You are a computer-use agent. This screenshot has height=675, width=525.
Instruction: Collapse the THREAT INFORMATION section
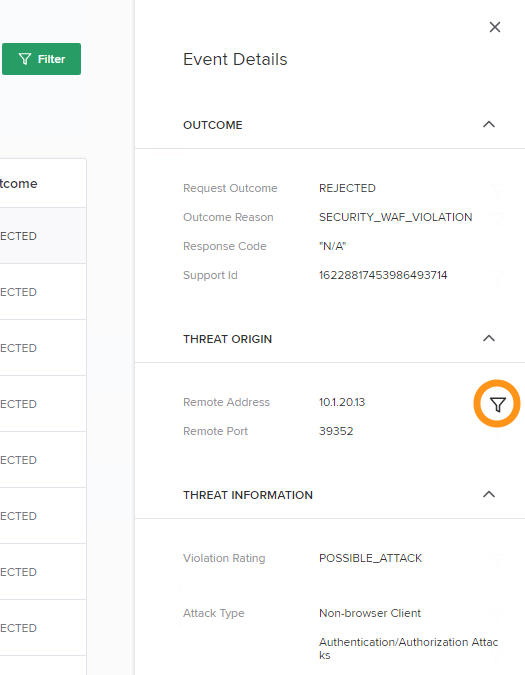coord(489,494)
